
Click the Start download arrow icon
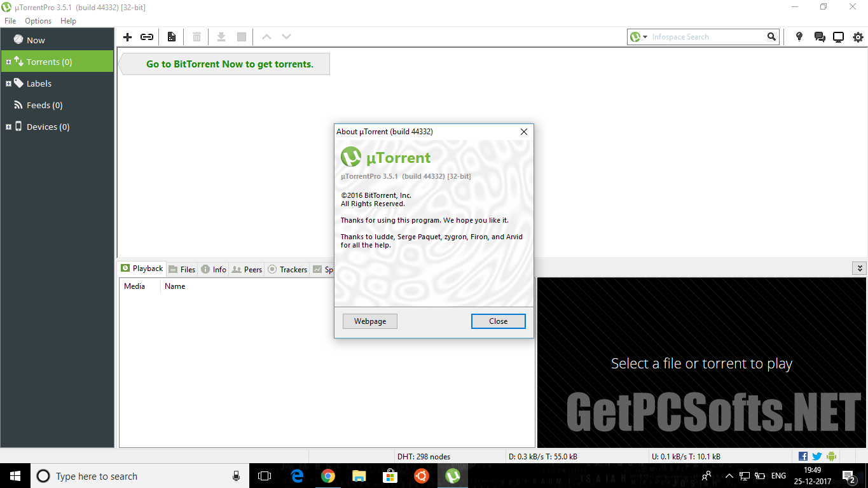pos(221,37)
